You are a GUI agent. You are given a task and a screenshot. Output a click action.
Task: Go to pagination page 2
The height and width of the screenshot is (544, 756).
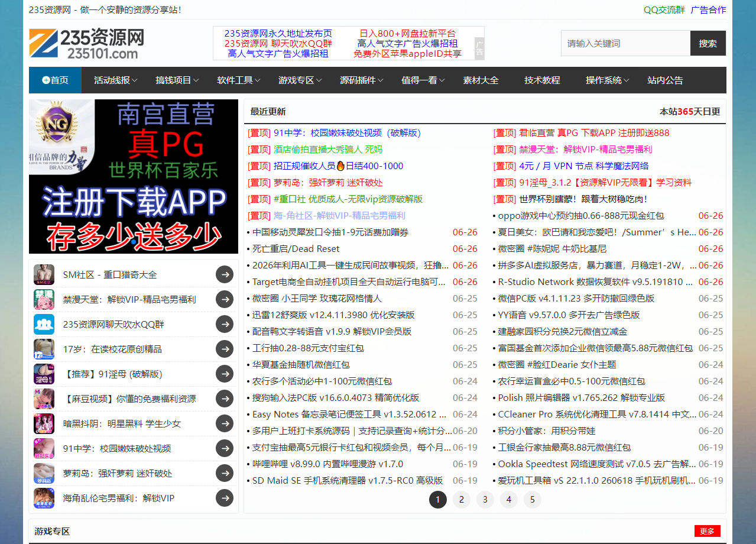tap(461, 500)
